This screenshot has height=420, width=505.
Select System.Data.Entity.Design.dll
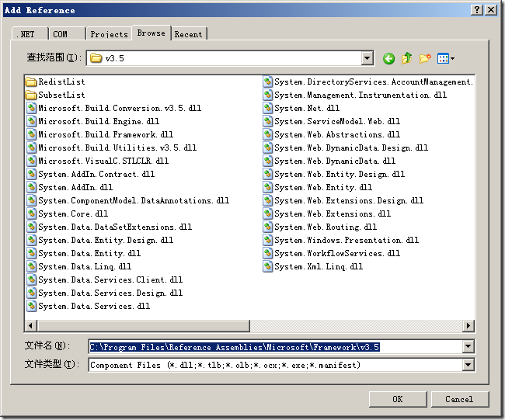100,240
